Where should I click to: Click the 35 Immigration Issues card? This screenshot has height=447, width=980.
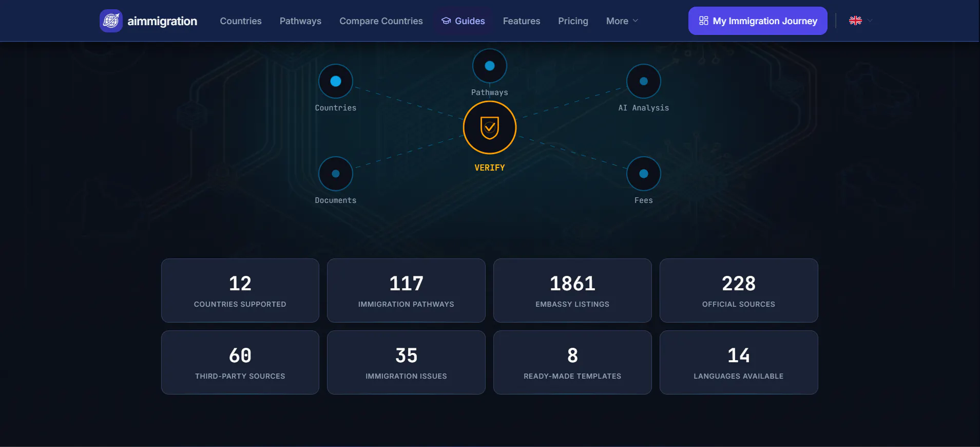[406, 362]
